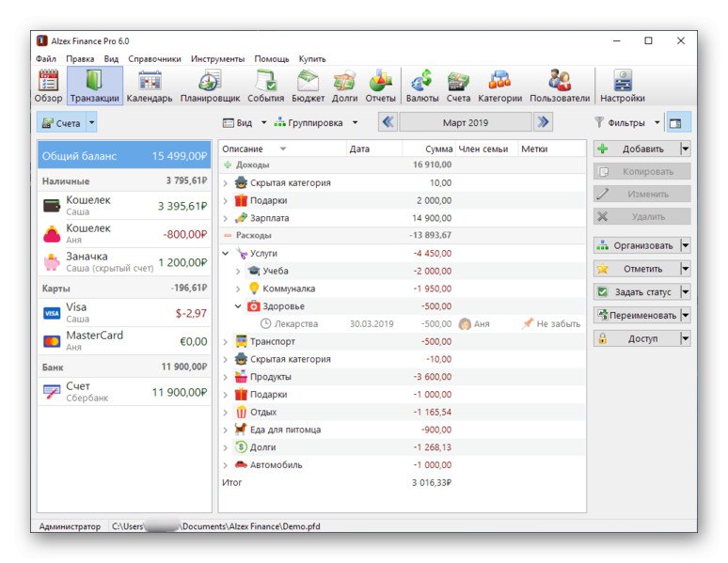728x563 pixels.
Task: Select the Общий баланс row
Action: tap(124, 155)
